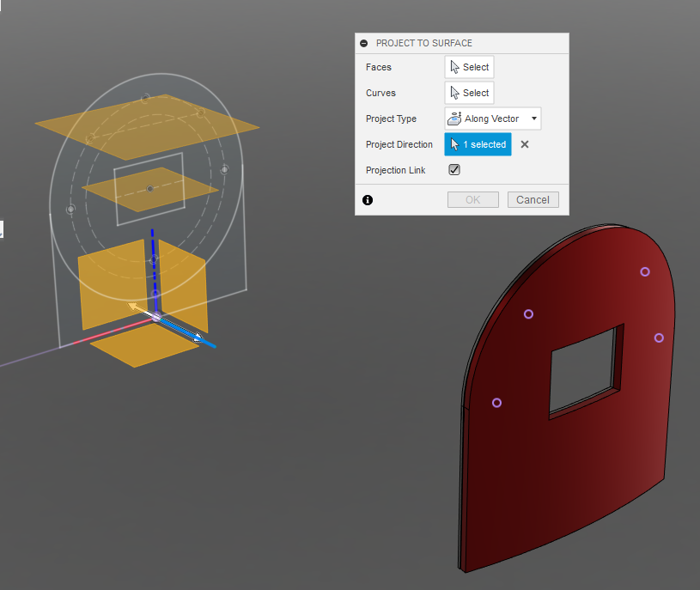The width and height of the screenshot is (700, 590).
Task: Click the blue 1 selected direction button
Action: [478, 144]
